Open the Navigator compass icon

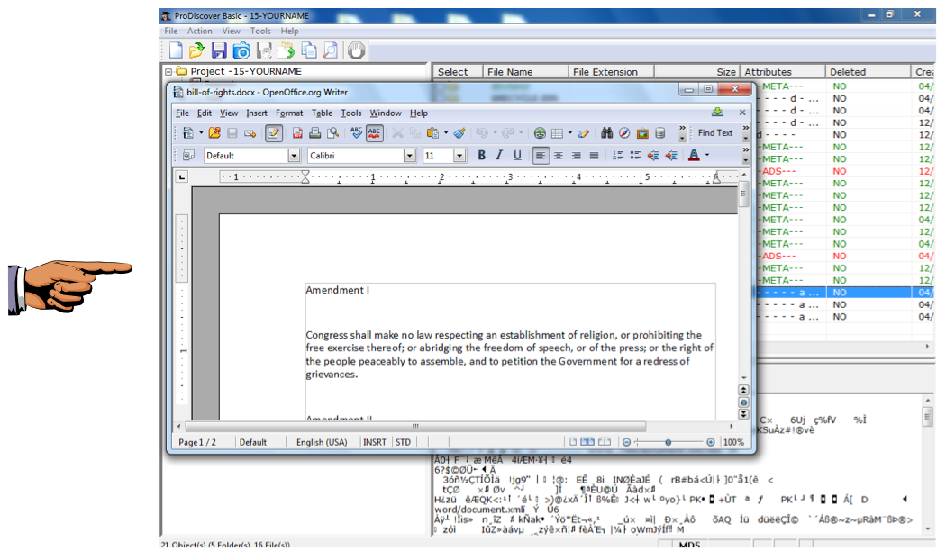click(624, 133)
